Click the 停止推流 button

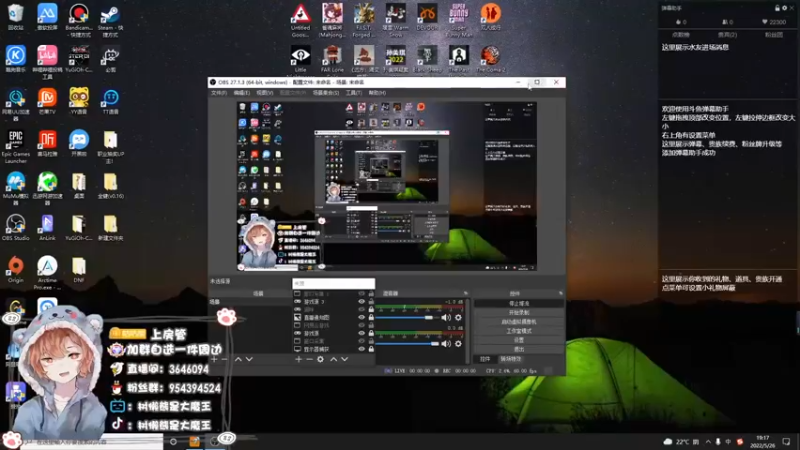coord(519,304)
